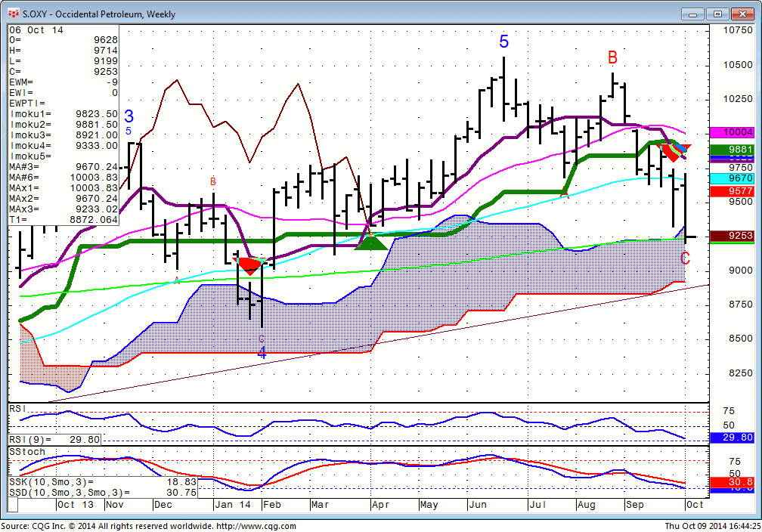Click the 'EWM= -9' row
The width and height of the screenshot is (762, 532).
tap(63, 82)
